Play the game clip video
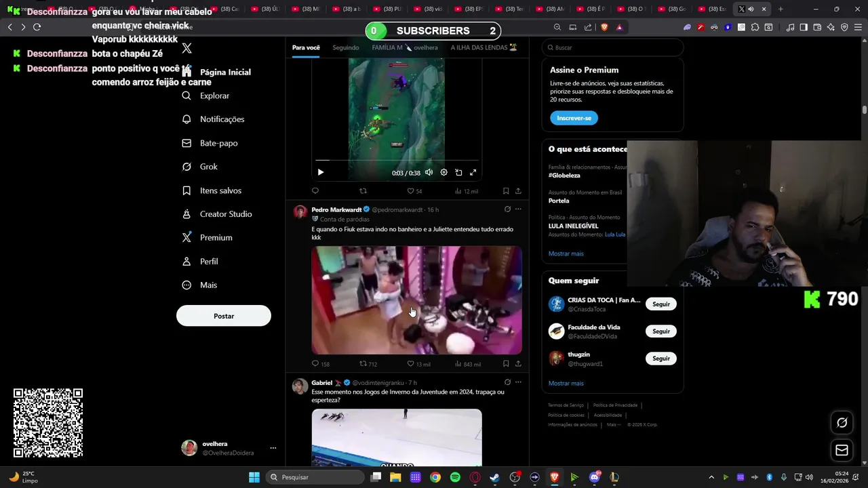The width and height of the screenshot is (868, 488). (x=321, y=172)
